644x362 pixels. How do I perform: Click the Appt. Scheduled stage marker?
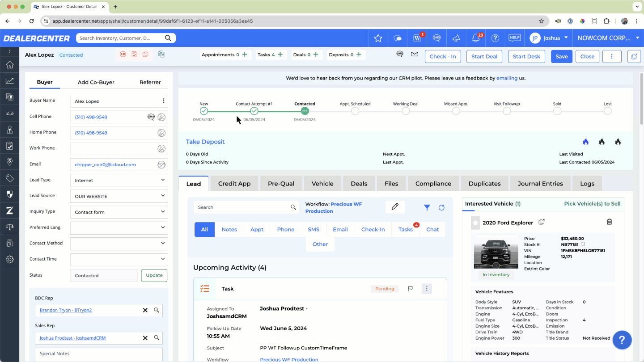click(355, 111)
